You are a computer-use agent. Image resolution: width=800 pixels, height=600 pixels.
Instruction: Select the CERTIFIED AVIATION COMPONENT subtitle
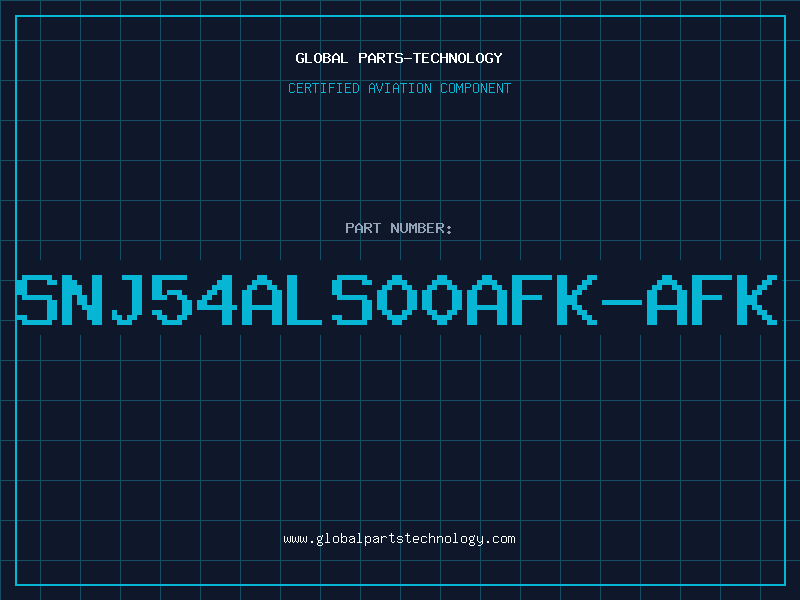pyautogui.click(x=399, y=88)
